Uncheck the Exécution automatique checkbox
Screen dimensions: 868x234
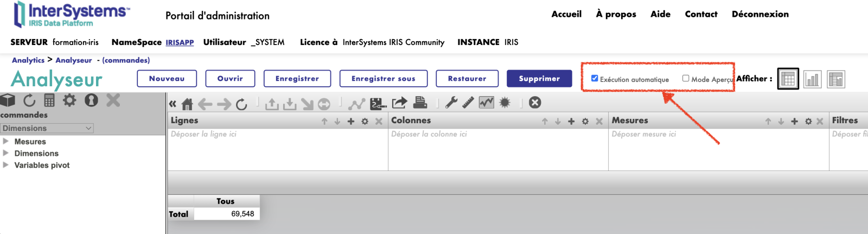pos(595,79)
